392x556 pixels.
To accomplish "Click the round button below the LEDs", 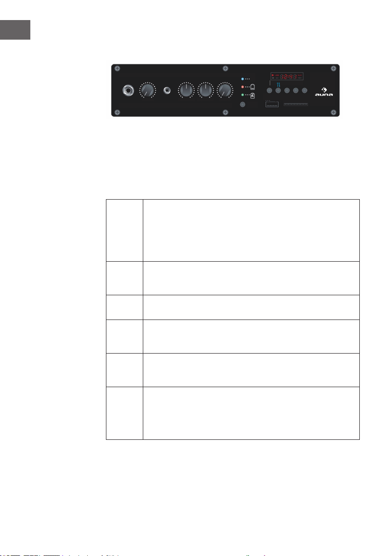I will [x=243, y=104].
